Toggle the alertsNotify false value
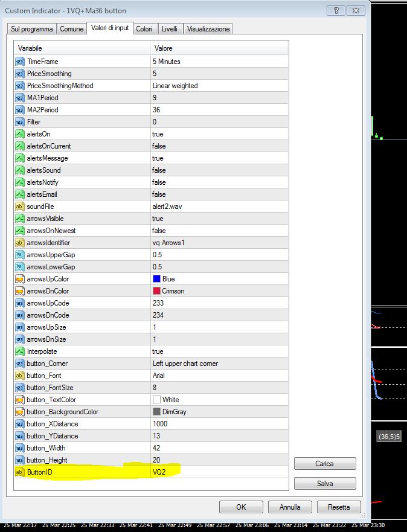Viewport: 407px width, 532px height. pos(159,182)
